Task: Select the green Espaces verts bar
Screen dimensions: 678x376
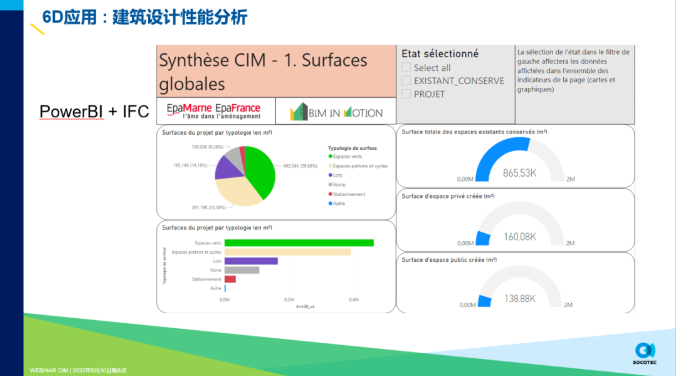Action: [x=299, y=243]
